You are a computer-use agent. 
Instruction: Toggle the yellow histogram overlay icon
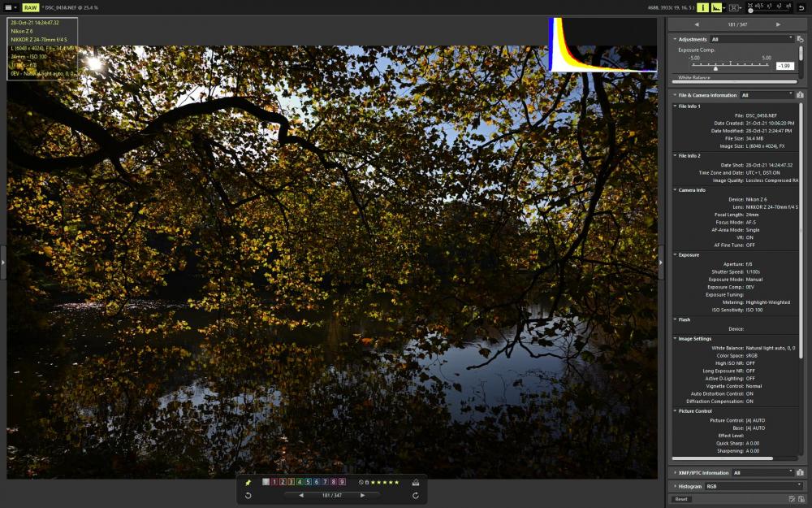tap(717, 8)
